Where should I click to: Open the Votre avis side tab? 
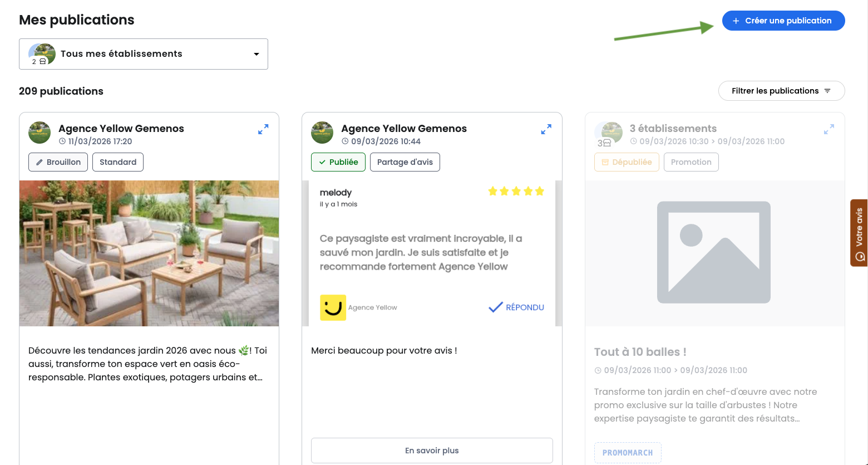point(859,233)
